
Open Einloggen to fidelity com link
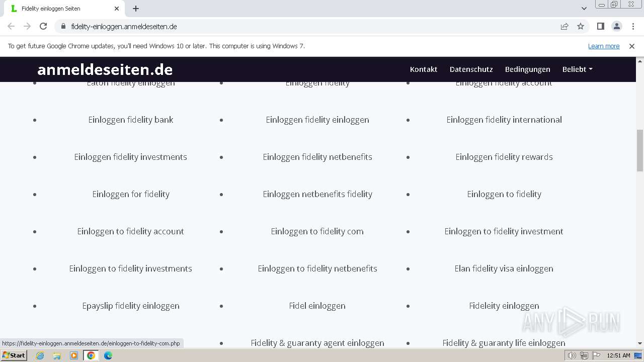tap(317, 231)
